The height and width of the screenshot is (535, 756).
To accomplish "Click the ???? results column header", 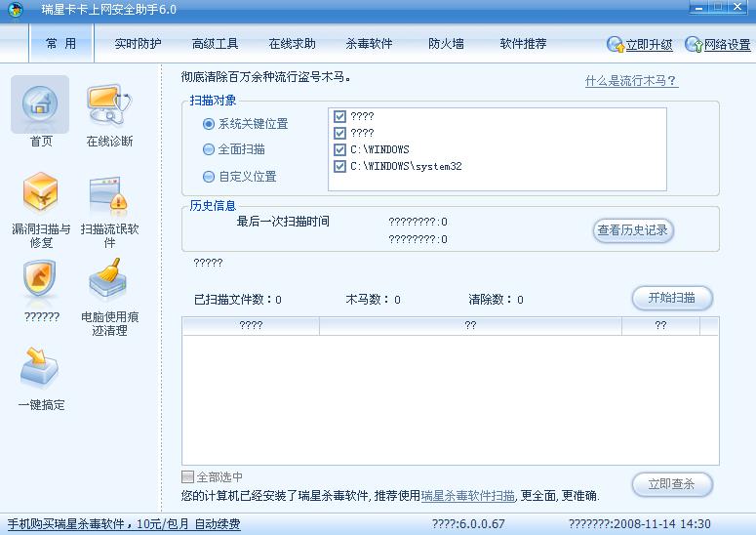I will pos(251,326).
